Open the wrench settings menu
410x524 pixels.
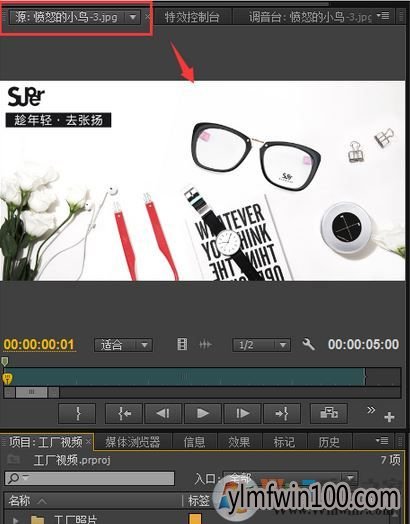click(308, 344)
